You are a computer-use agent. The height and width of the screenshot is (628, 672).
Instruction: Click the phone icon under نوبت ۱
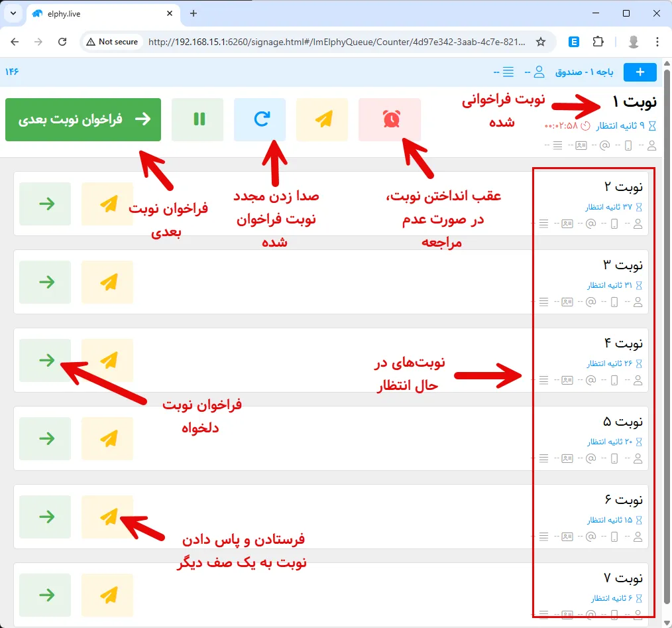coord(628,145)
